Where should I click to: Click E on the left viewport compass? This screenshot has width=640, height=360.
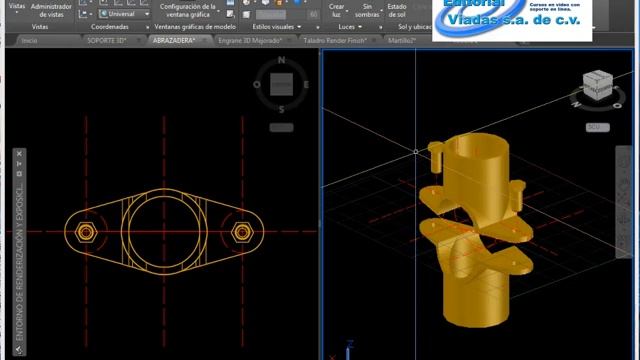tap(306, 85)
